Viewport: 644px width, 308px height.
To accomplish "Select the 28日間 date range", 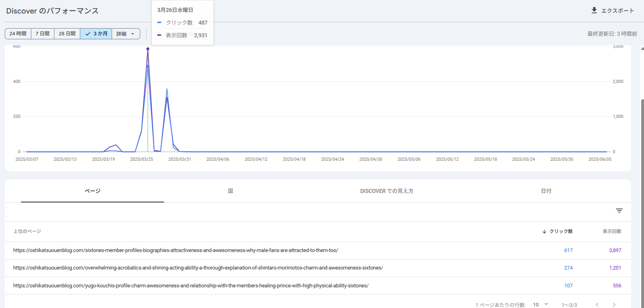I will 67,34.
